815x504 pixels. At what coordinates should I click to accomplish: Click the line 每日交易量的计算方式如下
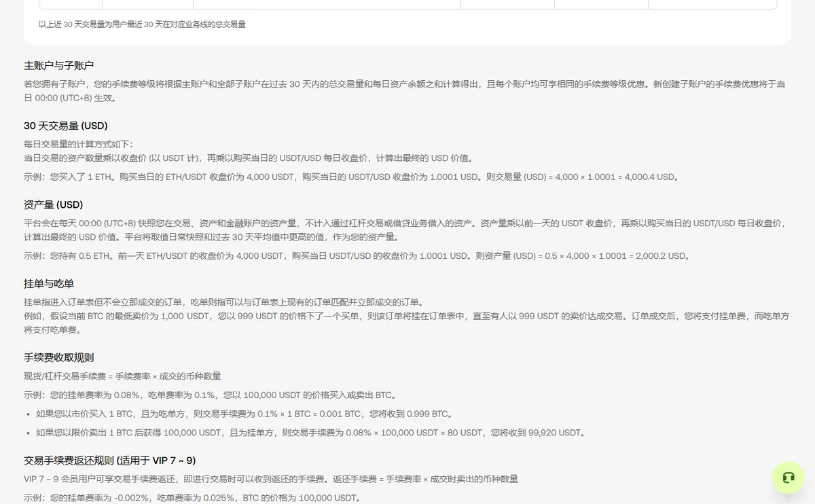(79, 145)
